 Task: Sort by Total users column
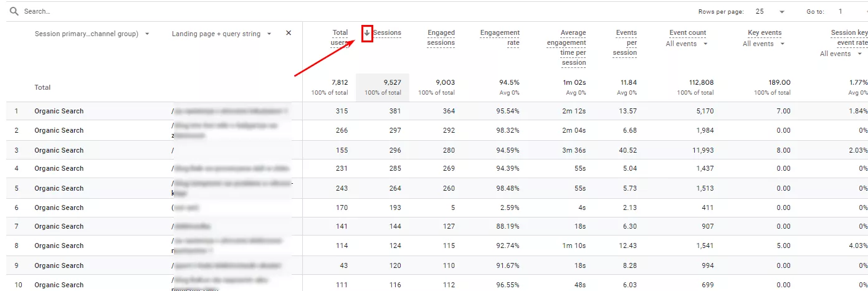pos(340,38)
